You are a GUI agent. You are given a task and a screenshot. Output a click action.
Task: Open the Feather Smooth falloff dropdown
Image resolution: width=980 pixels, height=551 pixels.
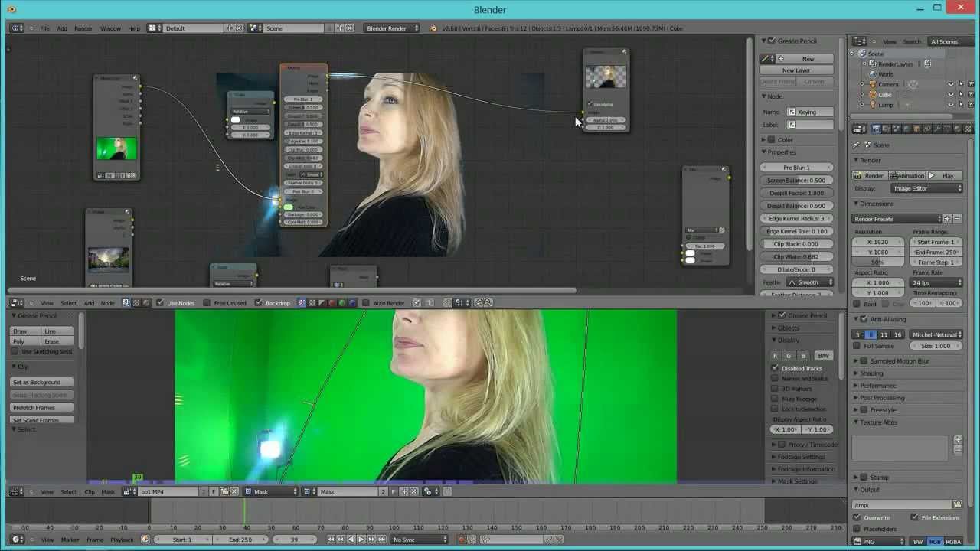tap(810, 282)
